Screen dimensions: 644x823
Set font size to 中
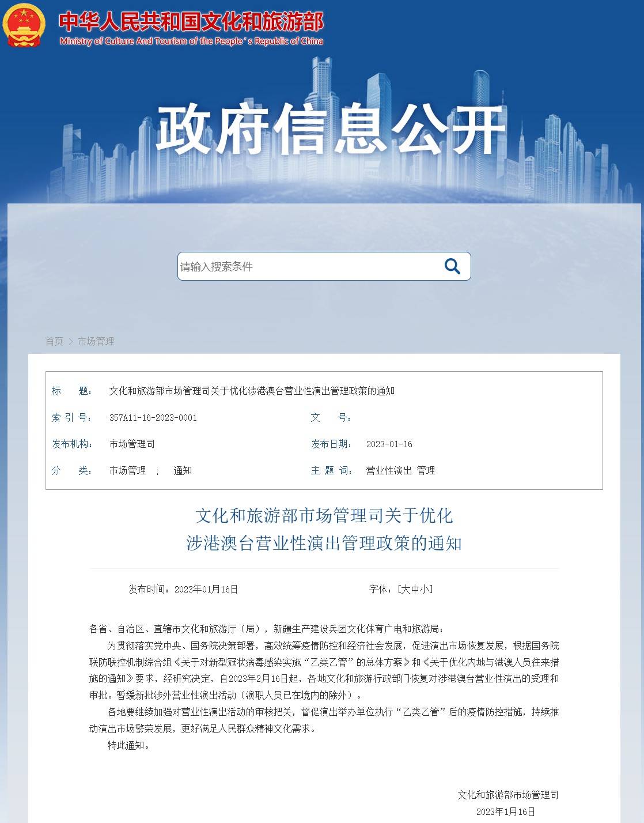[x=414, y=589]
